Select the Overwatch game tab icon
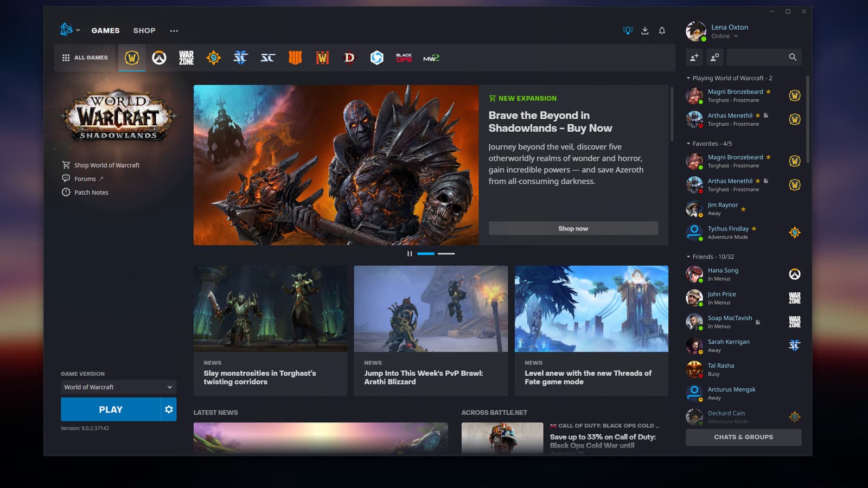This screenshot has width=868, height=488. (159, 57)
